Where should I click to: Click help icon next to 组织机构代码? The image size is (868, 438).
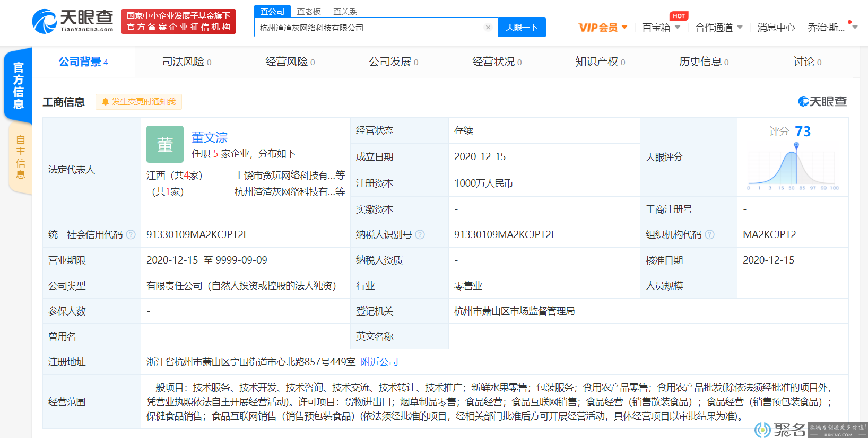[x=709, y=234]
